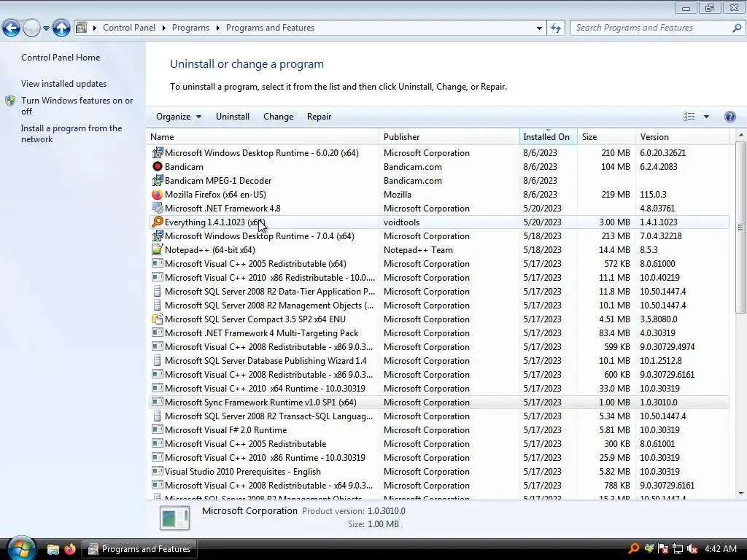Click the list scroll up arrow
This screenshot has width=747, height=560.
point(741,136)
